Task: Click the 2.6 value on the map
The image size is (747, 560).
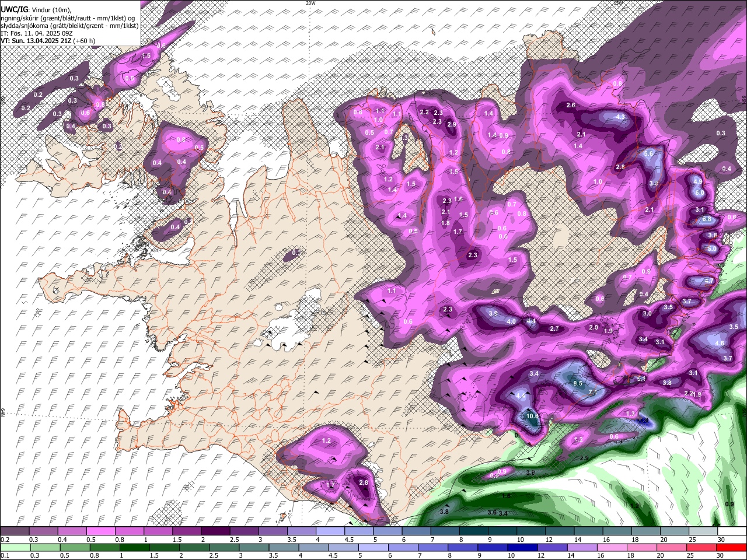Action: tap(571, 105)
